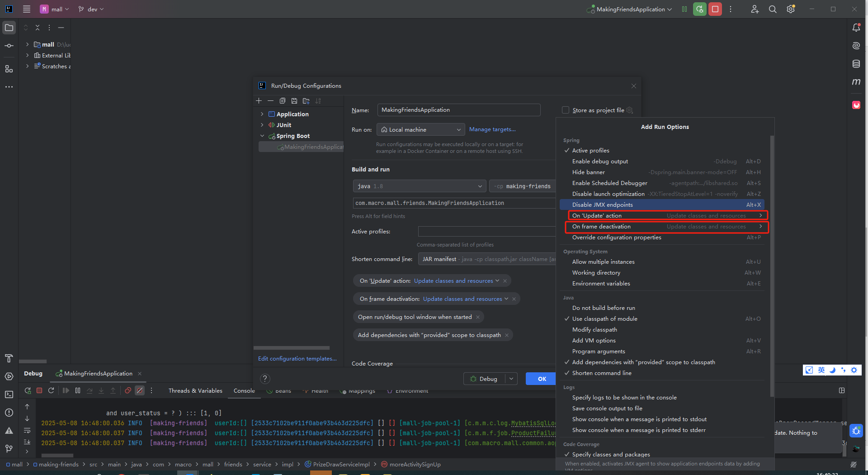This screenshot has height=475, width=868.
Task: Click Edit configuration templates link
Action: 297,359
